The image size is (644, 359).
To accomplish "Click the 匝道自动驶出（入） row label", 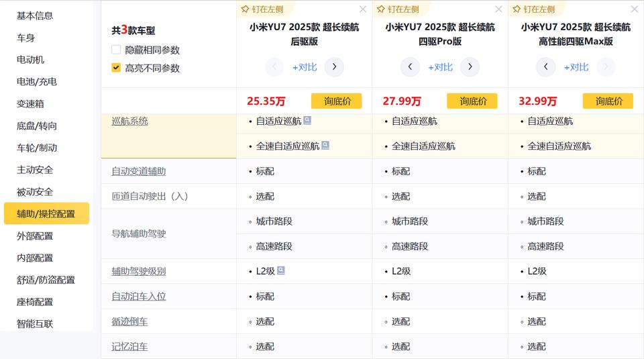I will pyautogui.click(x=150, y=197).
